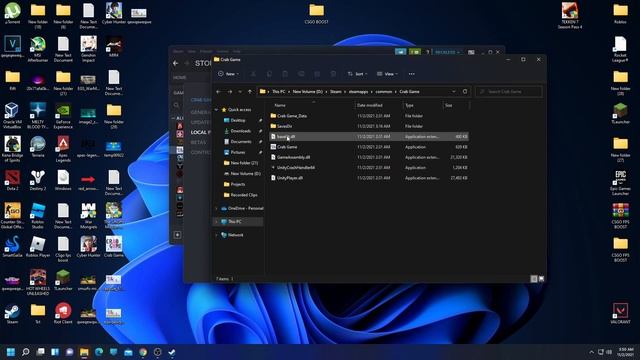This screenshot has height=360, width=640.
Task: Select GameAssembly.dll file
Action: [369, 157]
